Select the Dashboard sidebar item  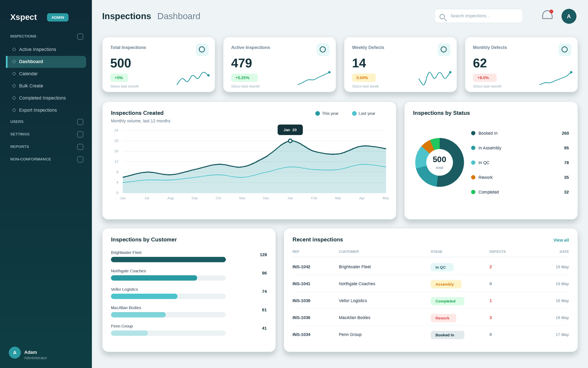(x=46, y=61)
